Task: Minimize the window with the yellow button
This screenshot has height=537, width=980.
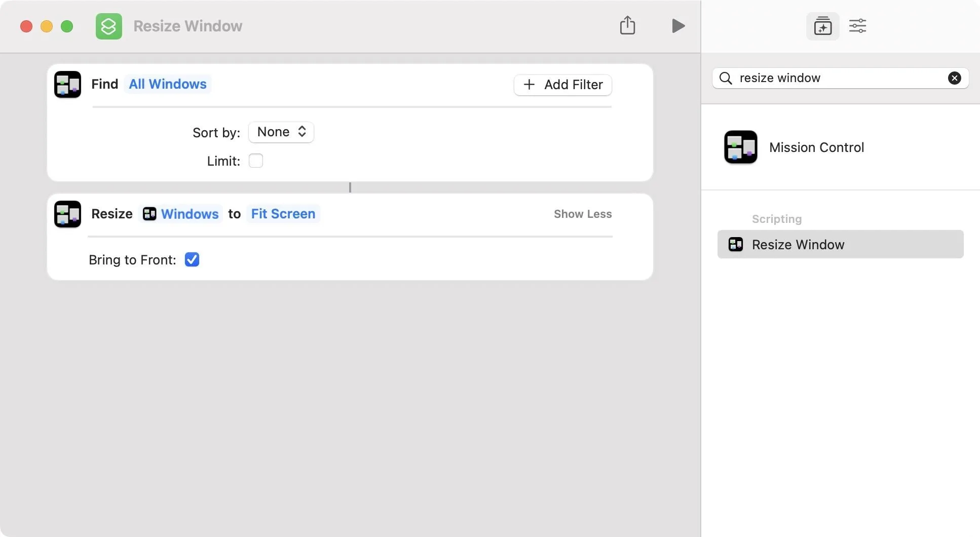Action: point(47,26)
